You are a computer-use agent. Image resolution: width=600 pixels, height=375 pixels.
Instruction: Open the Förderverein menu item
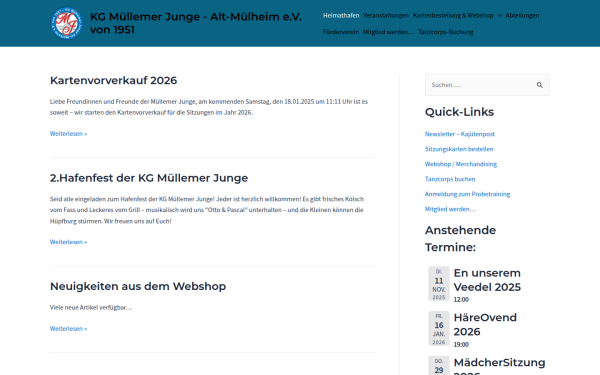point(341,32)
